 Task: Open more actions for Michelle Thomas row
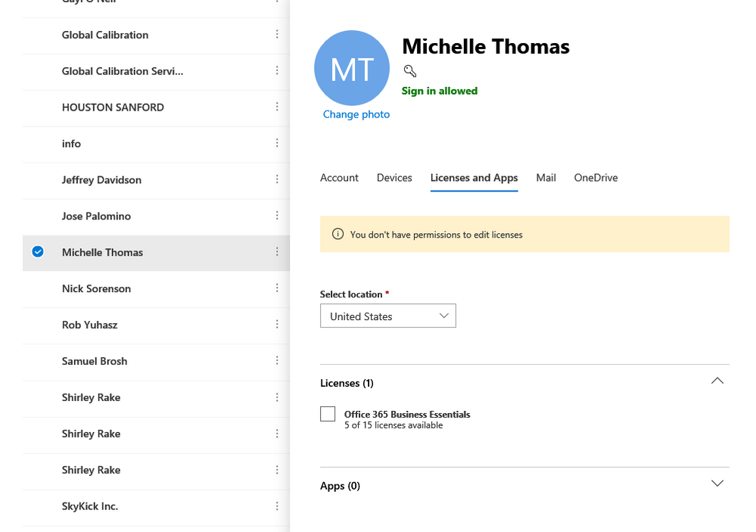(277, 252)
